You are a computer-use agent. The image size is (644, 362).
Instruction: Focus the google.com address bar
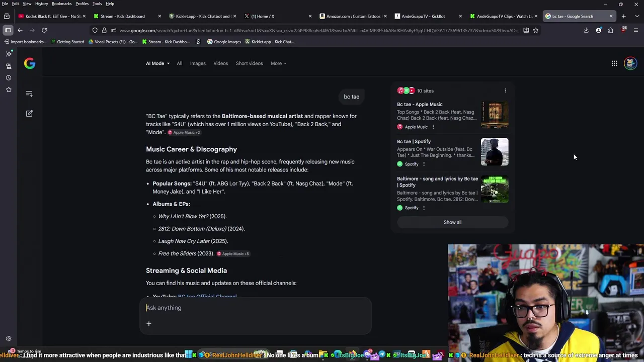(318, 30)
